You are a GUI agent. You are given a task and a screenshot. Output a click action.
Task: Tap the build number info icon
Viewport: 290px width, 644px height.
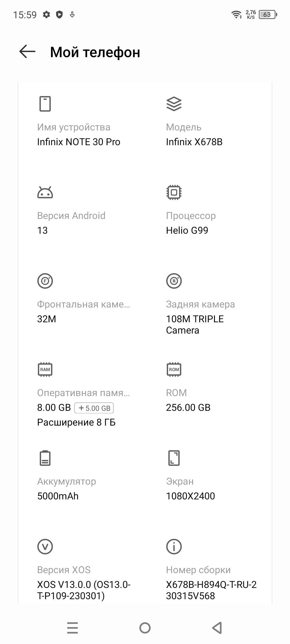click(x=174, y=547)
